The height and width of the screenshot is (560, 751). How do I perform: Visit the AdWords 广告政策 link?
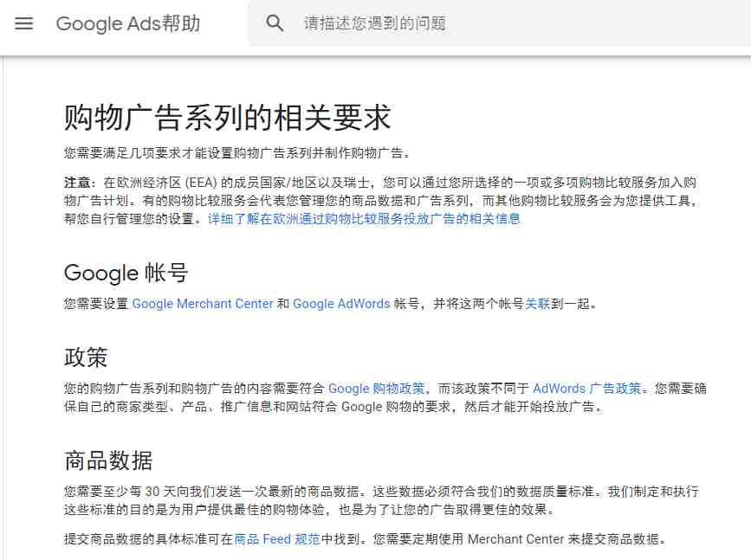[x=586, y=388]
